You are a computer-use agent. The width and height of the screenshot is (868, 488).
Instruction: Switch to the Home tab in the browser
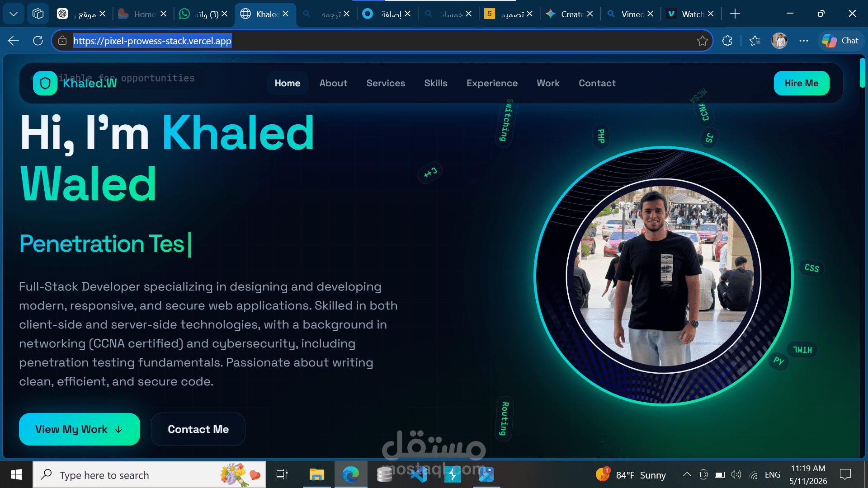(142, 14)
